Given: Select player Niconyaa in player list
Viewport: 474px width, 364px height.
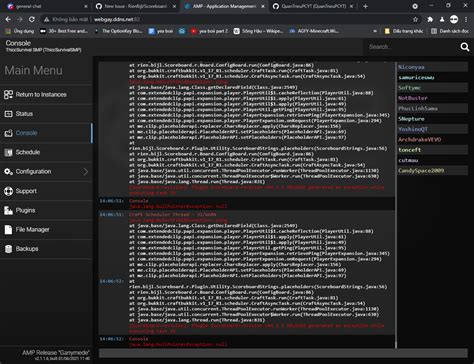Looking at the screenshot, I should tap(433, 67).
